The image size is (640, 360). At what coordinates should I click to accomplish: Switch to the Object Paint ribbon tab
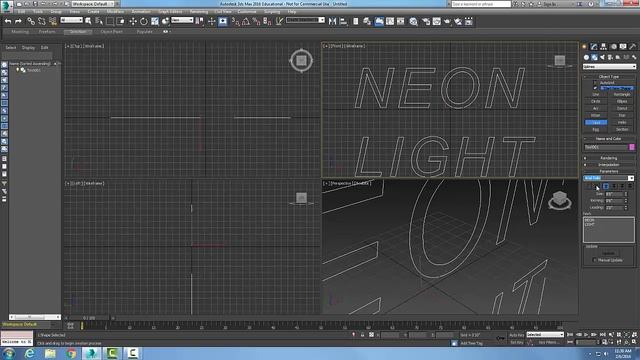click(x=111, y=31)
